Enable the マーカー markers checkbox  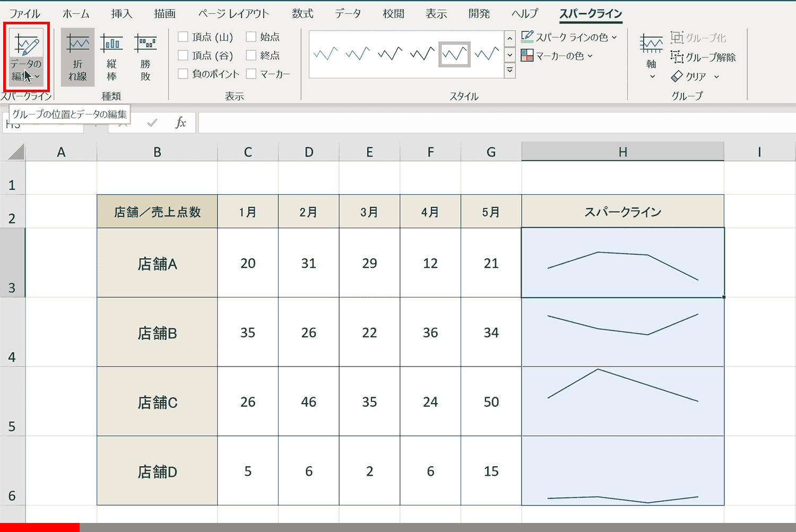point(251,74)
